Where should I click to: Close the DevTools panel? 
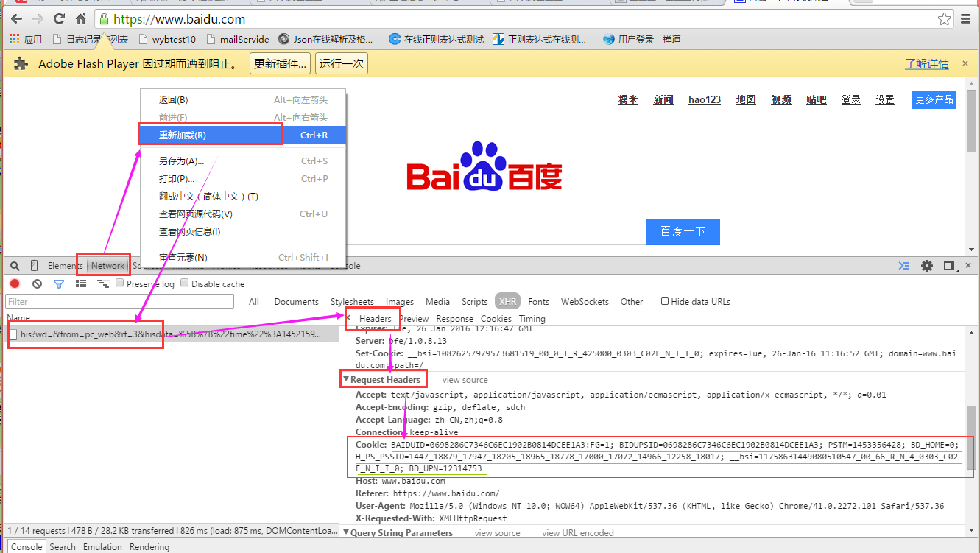[x=967, y=266]
